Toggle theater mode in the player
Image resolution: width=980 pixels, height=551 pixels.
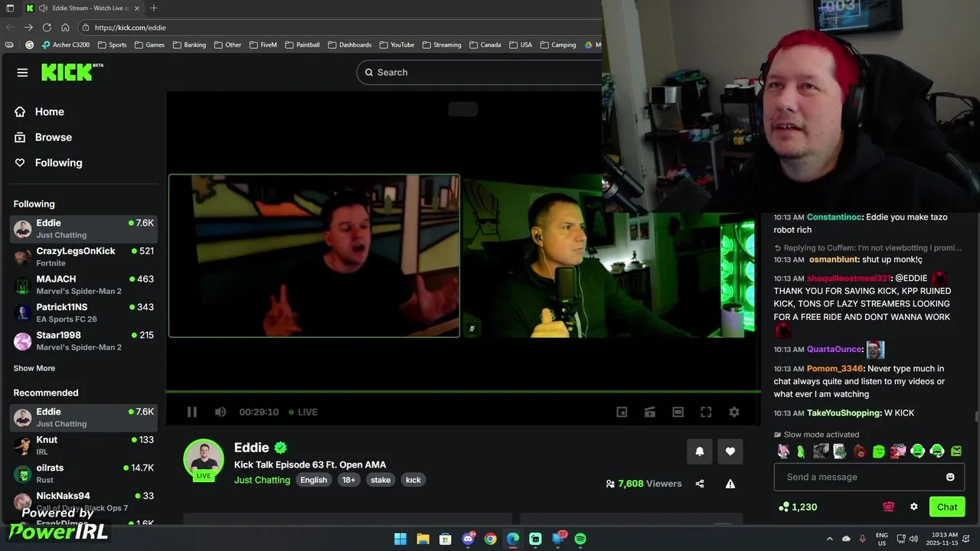coord(678,412)
